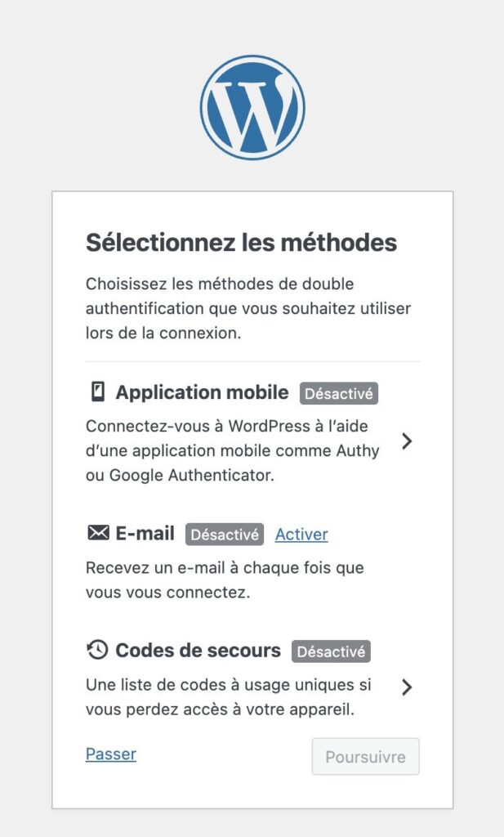
Task: Click the Authy or Google Authenticator description
Action: tap(233, 450)
